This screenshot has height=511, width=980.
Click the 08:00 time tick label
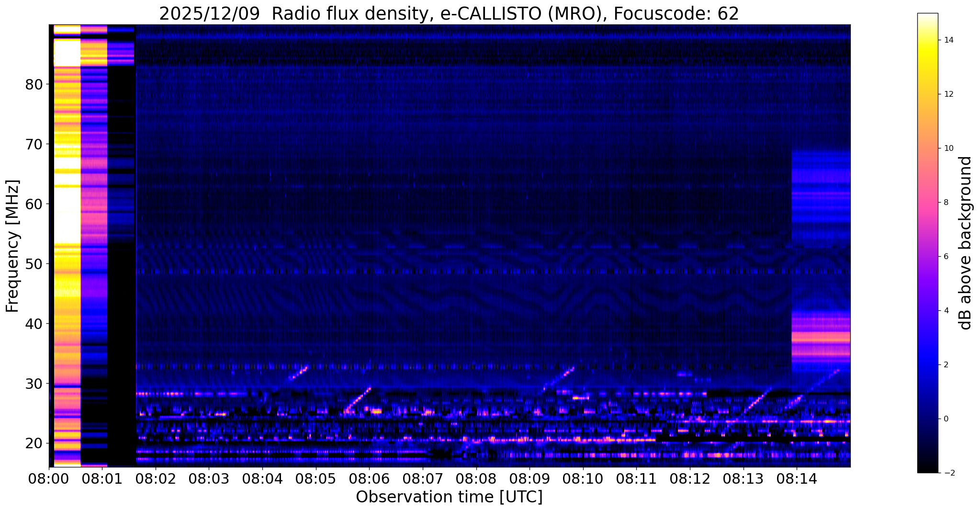point(49,478)
